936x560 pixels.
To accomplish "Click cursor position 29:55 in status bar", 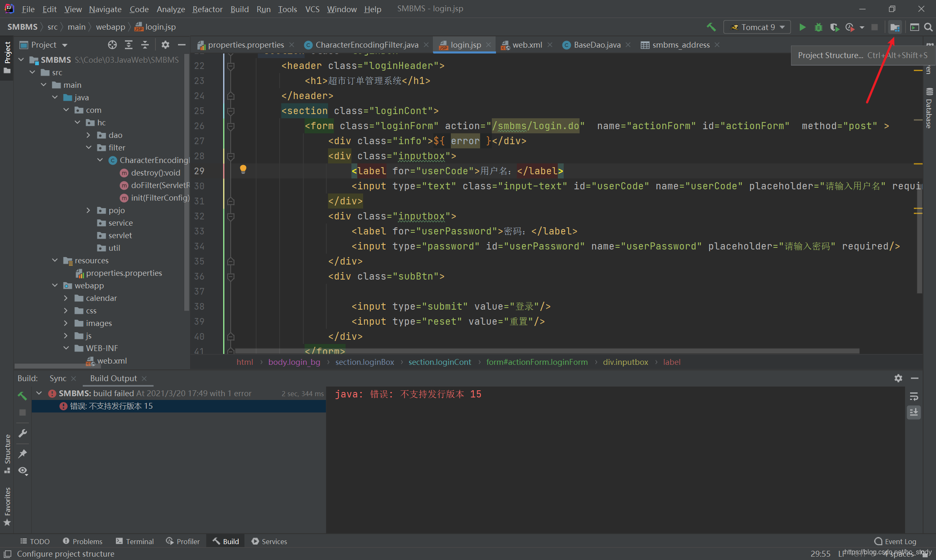I will click(820, 554).
